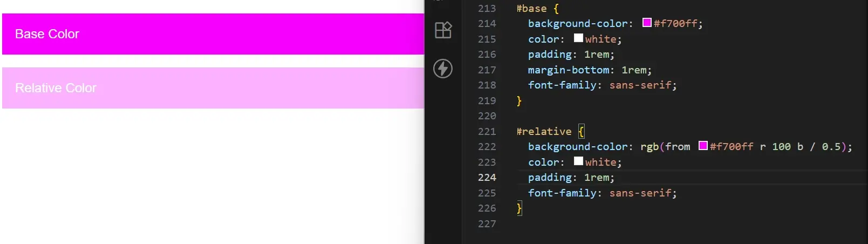Open color picker for #base background-color swatch
The image size is (868, 244).
[647, 23]
